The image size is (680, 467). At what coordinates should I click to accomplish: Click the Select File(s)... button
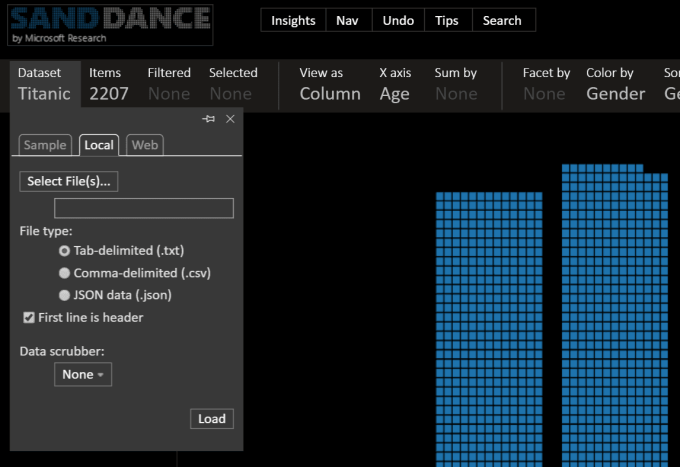(69, 181)
